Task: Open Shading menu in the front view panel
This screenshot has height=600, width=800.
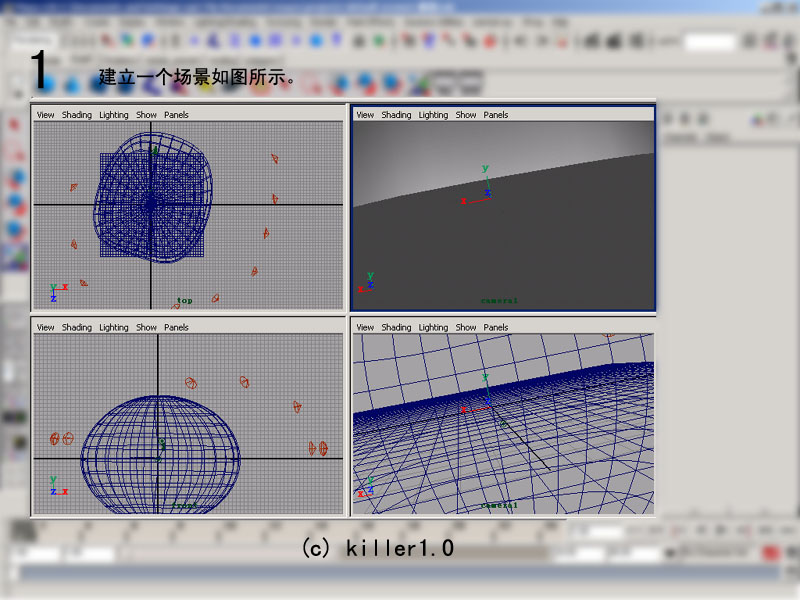Action: point(77,328)
